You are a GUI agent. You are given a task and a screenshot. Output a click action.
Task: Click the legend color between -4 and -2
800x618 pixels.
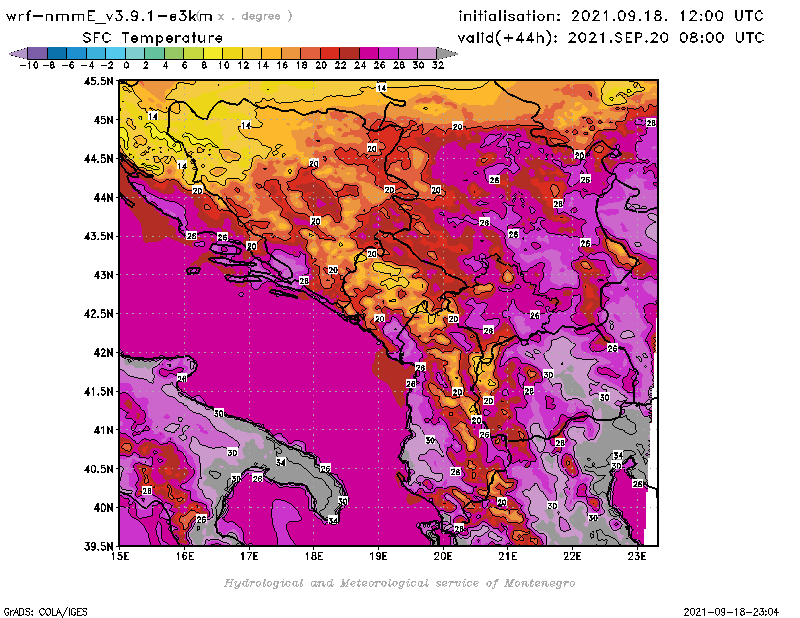pos(96,53)
